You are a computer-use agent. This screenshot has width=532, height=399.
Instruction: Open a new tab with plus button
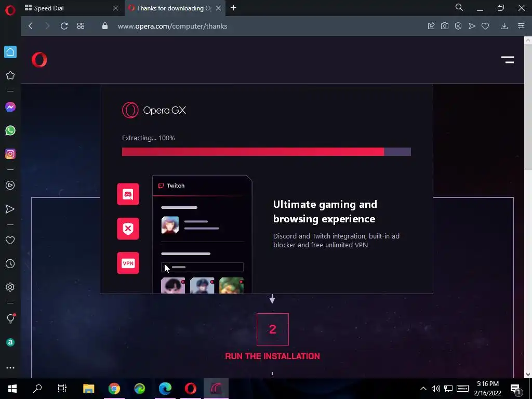[233, 8]
